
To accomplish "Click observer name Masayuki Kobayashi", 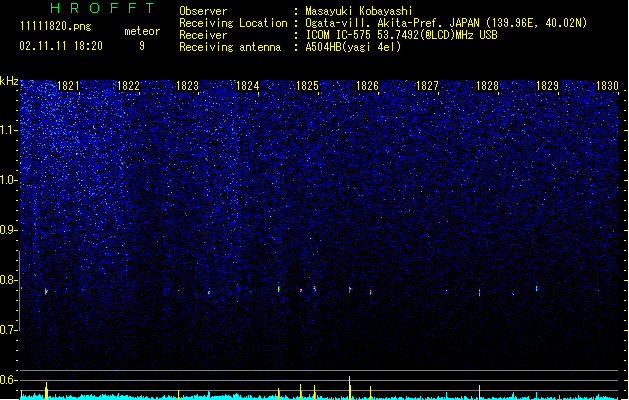I will point(359,11).
